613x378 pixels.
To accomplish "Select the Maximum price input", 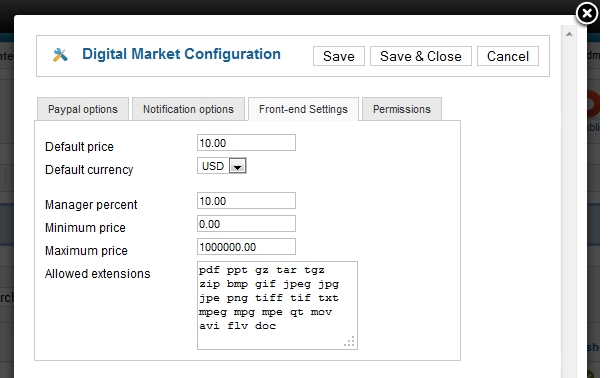I will 246,247.
